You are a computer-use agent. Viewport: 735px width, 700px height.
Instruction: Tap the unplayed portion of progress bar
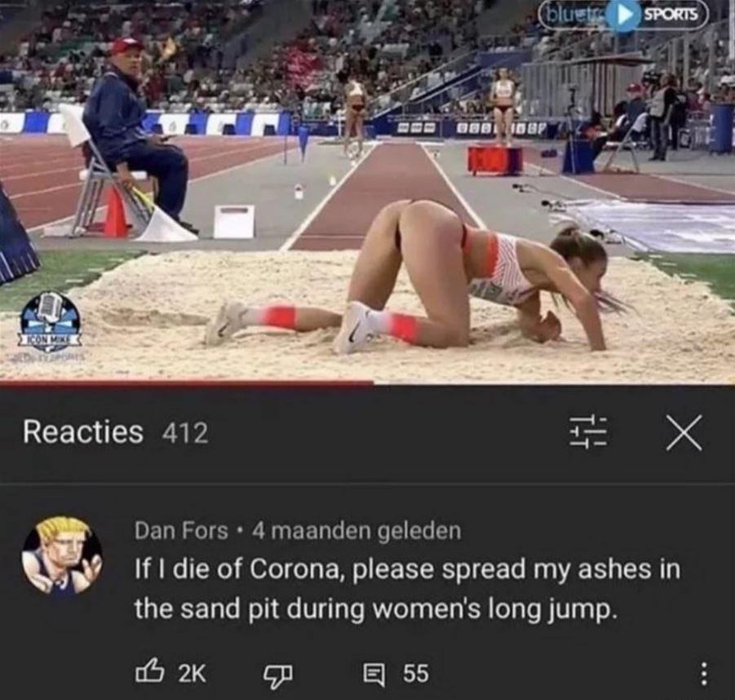pos(554,383)
